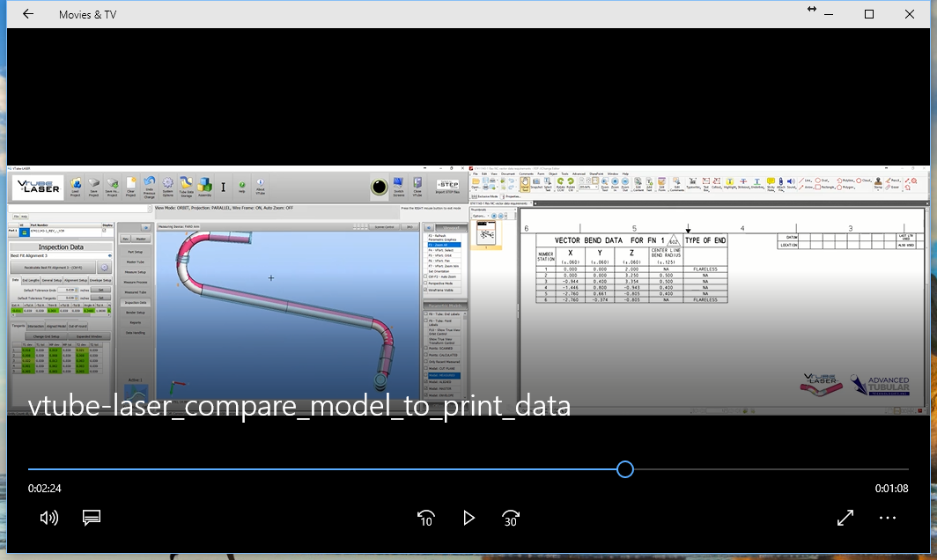The width and height of the screenshot is (937, 560).
Task: Open the Intersection tab of the deviation grid
Action: [35, 327]
